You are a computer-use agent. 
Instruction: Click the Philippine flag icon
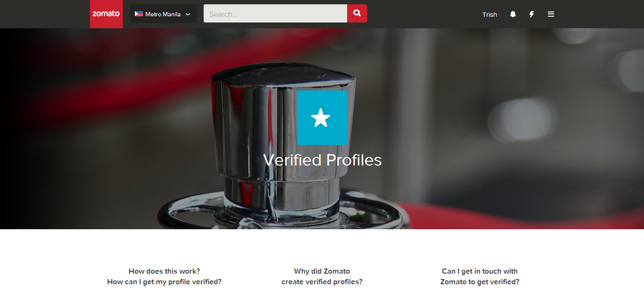(139, 14)
